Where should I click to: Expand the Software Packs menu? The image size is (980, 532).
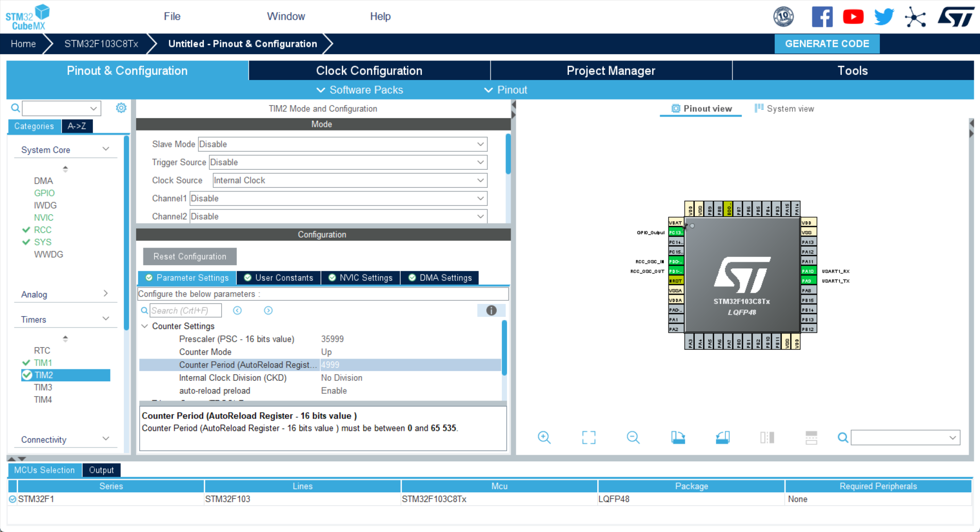[360, 90]
